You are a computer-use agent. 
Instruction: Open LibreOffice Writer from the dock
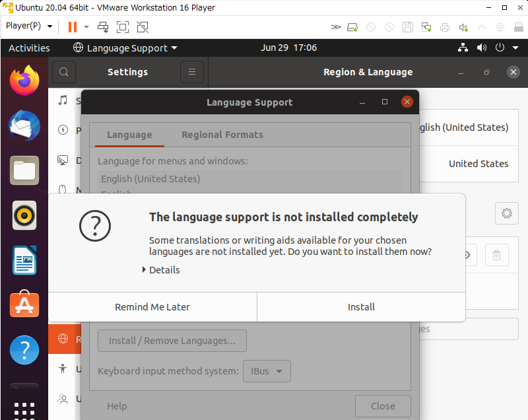pyautogui.click(x=24, y=260)
